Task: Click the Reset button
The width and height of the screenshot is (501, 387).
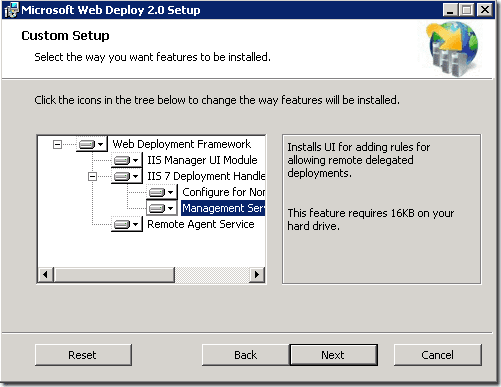Action: coord(83,355)
